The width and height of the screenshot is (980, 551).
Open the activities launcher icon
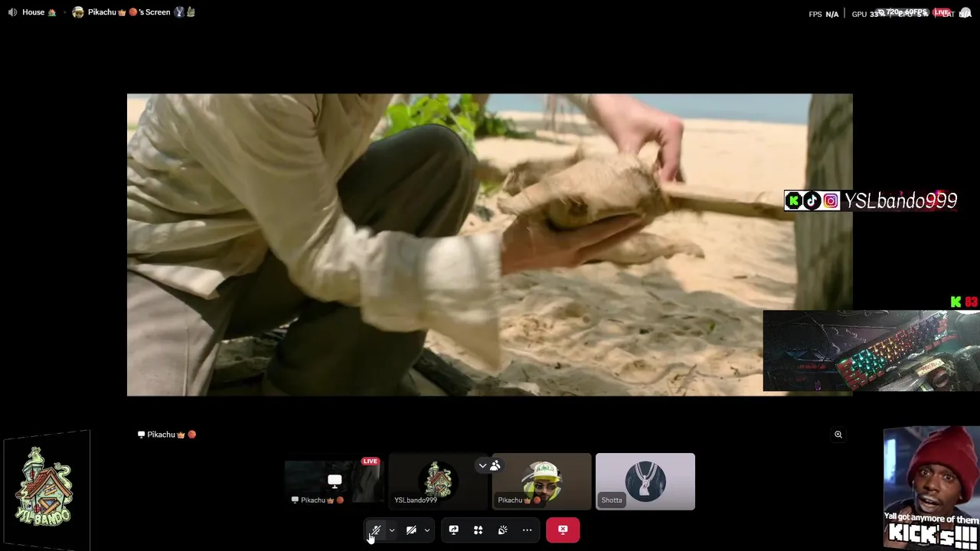(478, 530)
